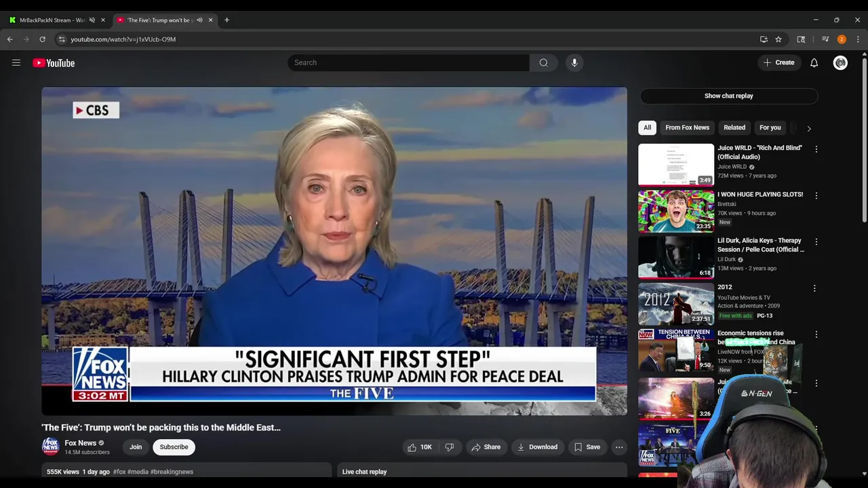The width and height of the screenshot is (868, 488).
Task: Close 'The Five' YouTube tab
Action: coord(210,20)
